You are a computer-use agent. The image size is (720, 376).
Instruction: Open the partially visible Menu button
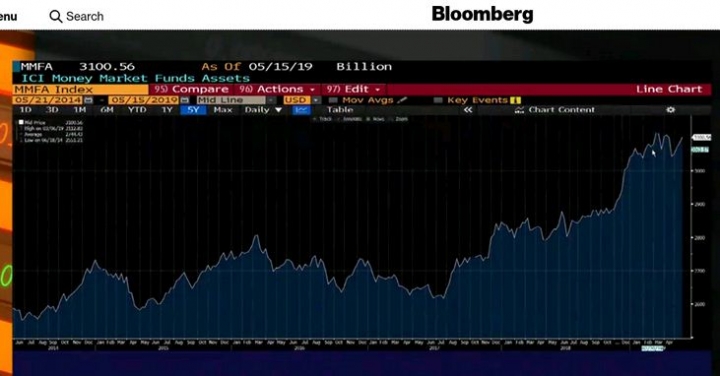(8, 17)
